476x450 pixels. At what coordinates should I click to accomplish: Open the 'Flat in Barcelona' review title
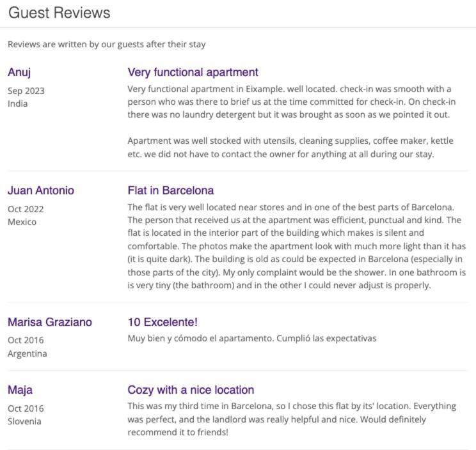[171, 190]
